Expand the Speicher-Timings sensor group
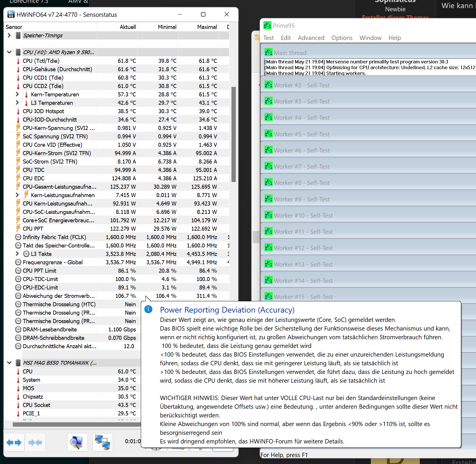This screenshot has width=476, height=464. point(9,35)
